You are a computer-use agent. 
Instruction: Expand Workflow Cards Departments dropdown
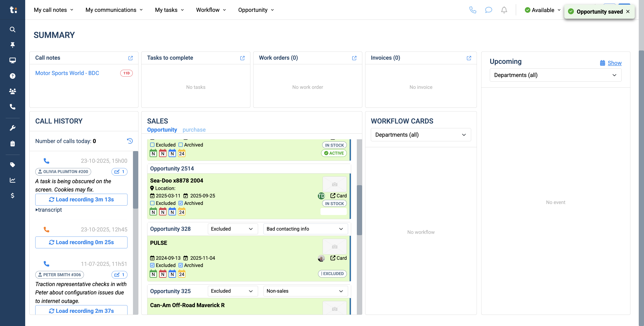pos(421,135)
